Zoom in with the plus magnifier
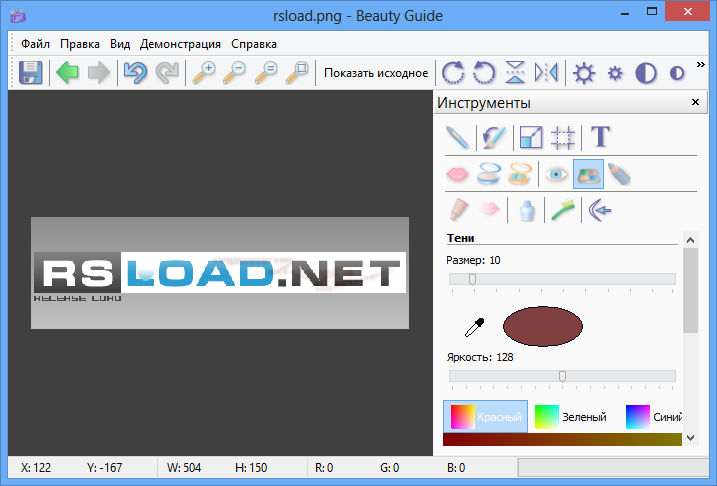Viewport: 717px width, 486px height. pos(204,73)
